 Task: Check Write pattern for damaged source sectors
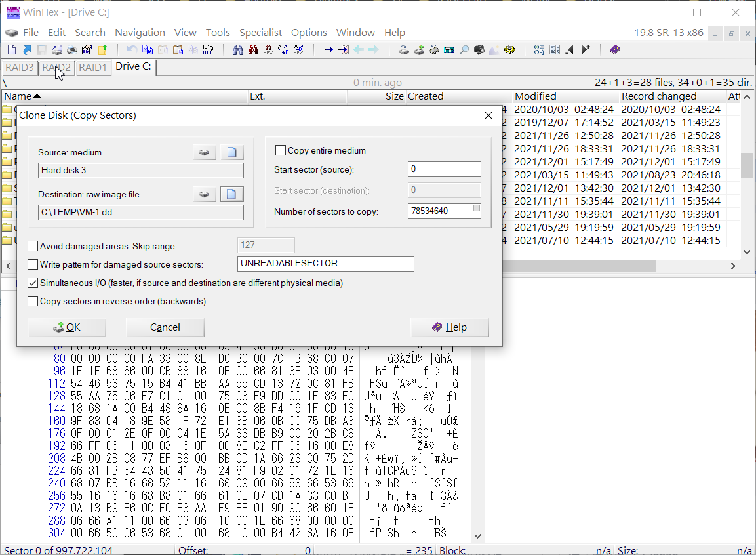33,265
